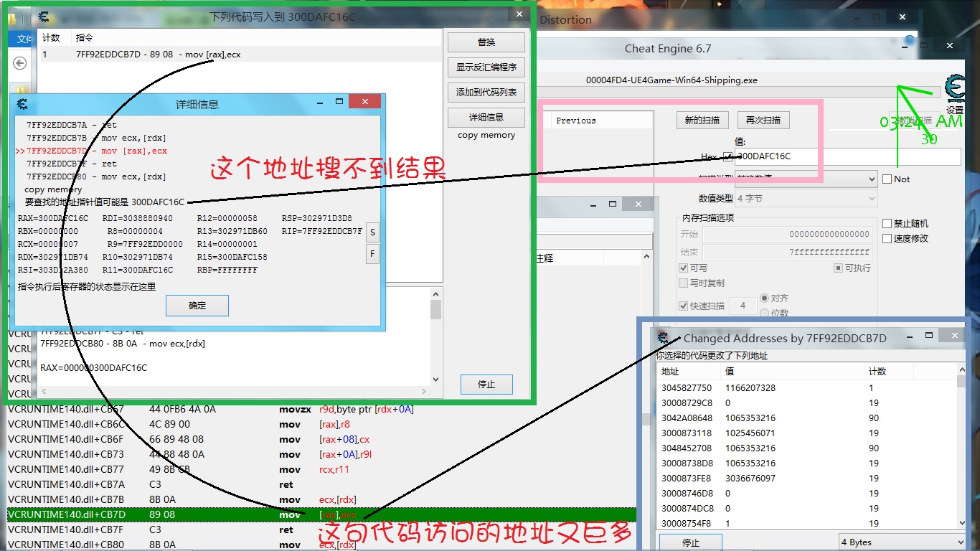The image size is (980, 551).
Task: Click 指令 column header in code-writes window
Action: tap(257, 37)
